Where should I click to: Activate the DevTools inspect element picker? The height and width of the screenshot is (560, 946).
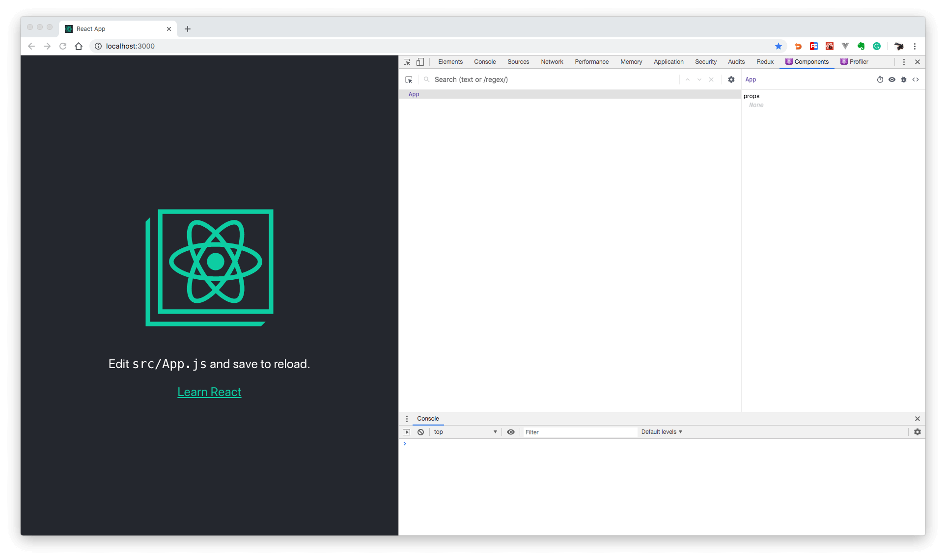pyautogui.click(x=407, y=62)
